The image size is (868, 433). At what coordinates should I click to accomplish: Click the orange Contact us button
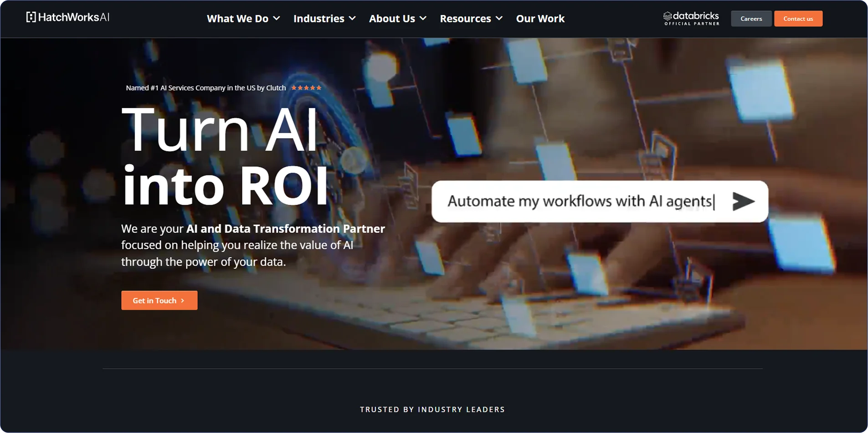click(798, 18)
